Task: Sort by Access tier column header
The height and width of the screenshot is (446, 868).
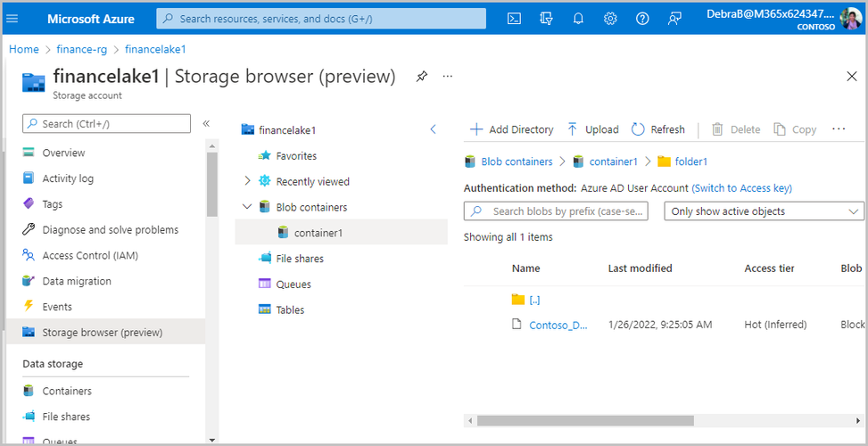Action: [769, 268]
